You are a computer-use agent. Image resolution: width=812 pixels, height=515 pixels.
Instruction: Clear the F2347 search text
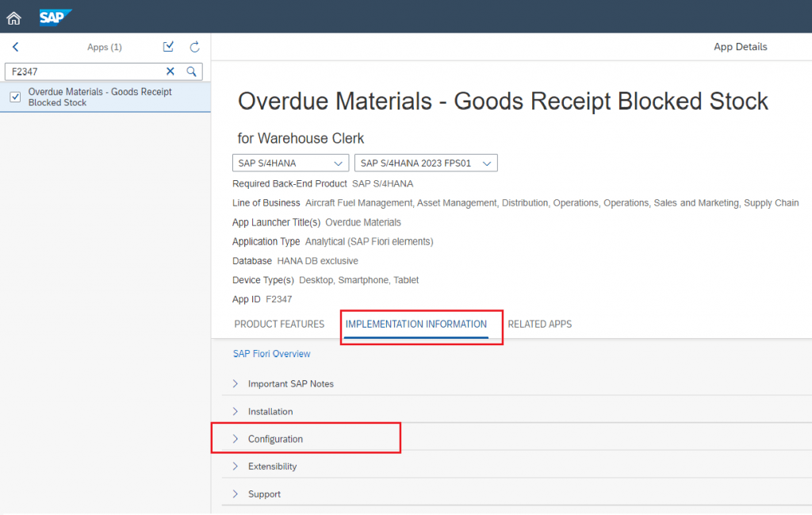(x=170, y=71)
